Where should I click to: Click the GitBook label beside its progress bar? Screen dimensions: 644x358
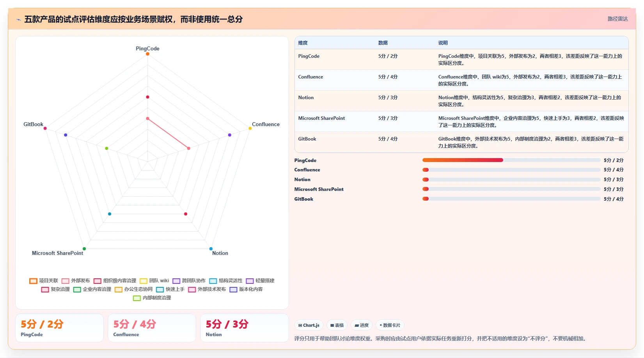(x=304, y=199)
